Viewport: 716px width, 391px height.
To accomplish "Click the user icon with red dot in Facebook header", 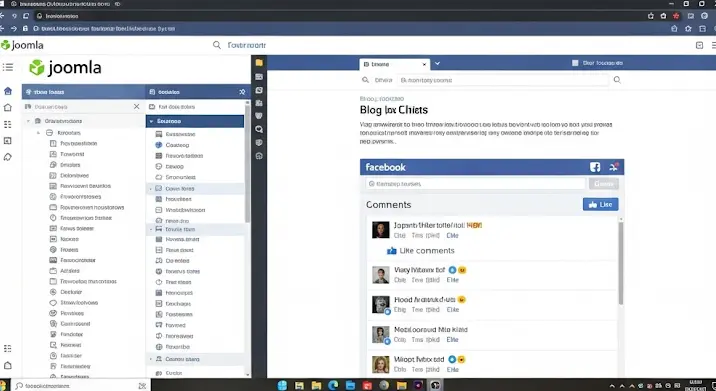I will [x=614, y=167].
